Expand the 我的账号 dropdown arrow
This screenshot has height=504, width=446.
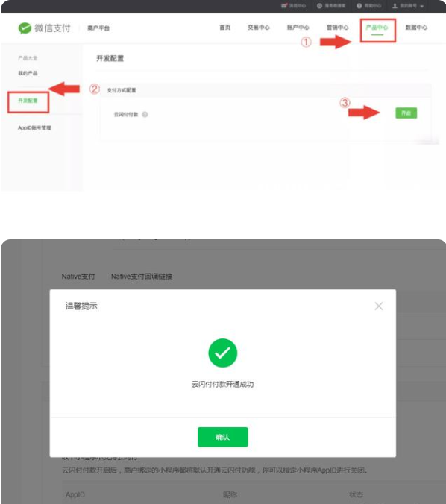422,7
